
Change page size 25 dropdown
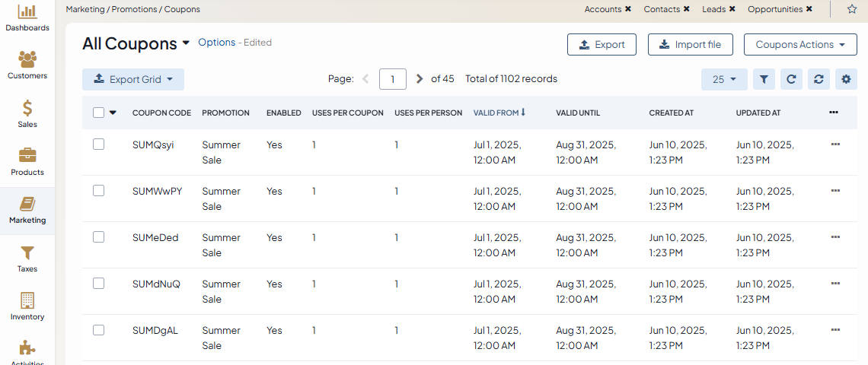[x=723, y=79]
